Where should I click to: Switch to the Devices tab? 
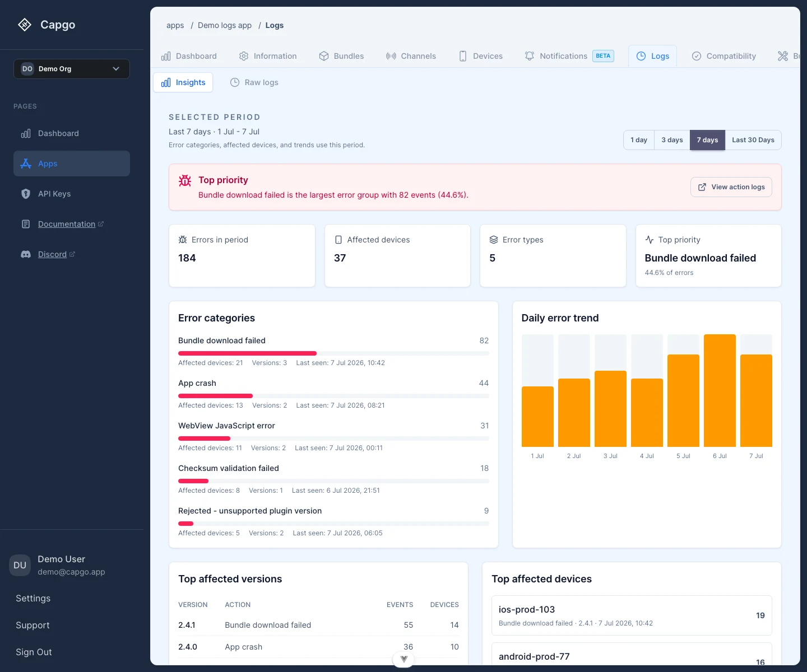pos(480,56)
